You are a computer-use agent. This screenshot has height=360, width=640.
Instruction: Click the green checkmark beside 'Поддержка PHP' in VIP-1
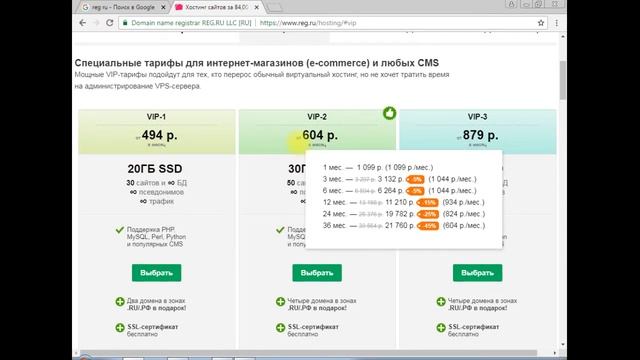click(120, 230)
